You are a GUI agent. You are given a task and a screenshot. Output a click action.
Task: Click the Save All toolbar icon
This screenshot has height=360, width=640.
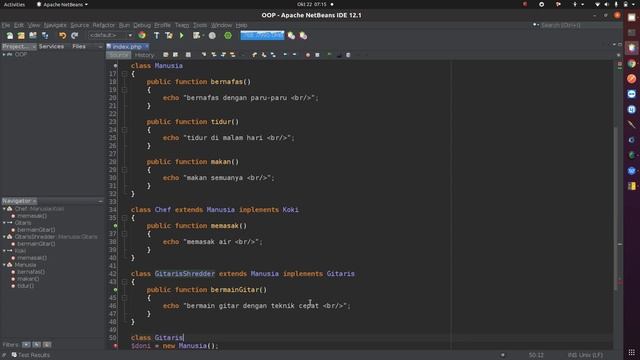(45, 36)
